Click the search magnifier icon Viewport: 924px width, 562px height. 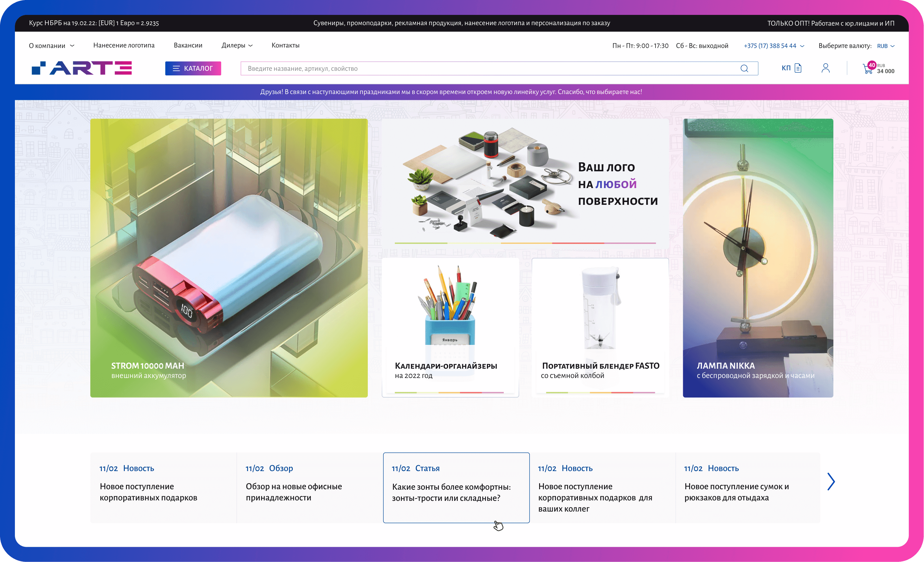click(744, 69)
